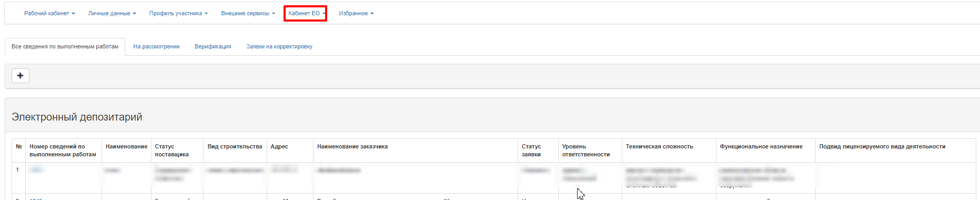Open the Заявки на корректировку tab
Screen dimensions: 980x200
pyautogui.click(x=279, y=47)
